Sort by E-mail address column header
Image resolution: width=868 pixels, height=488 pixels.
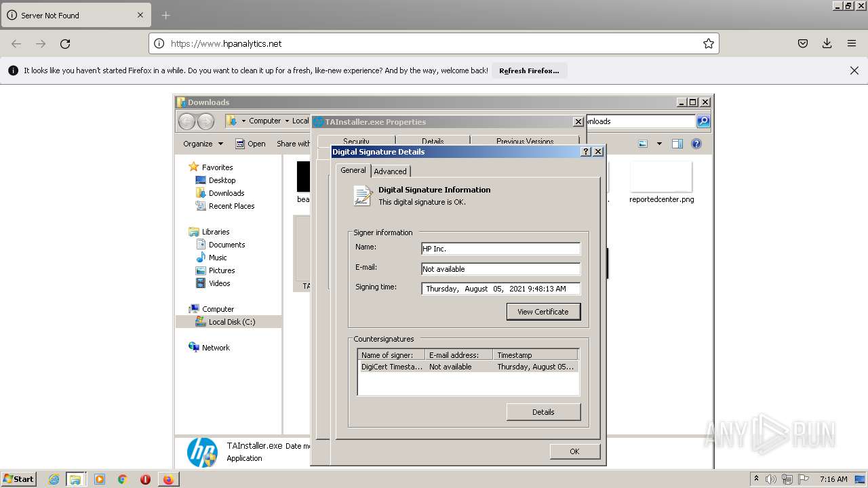click(x=459, y=355)
